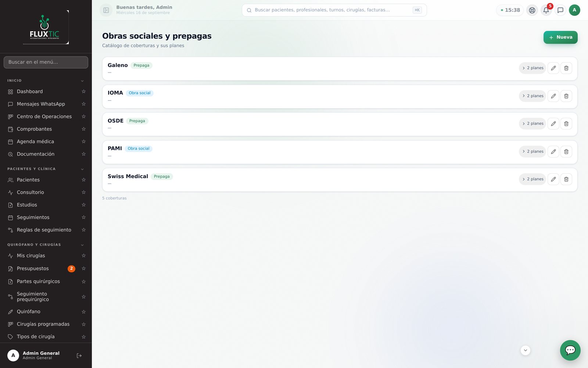The height and width of the screenshot is (368, 588).
Task: Expand PAMI's 2 planes
Action: coord(533,152)
